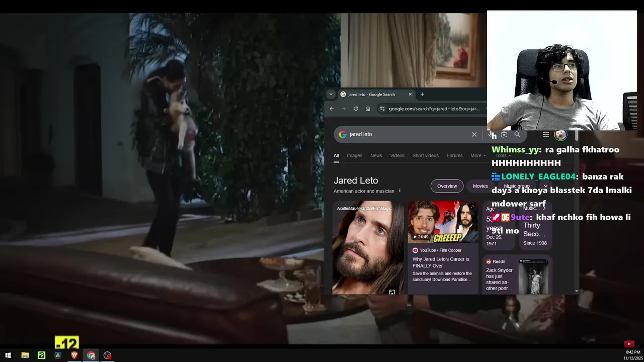
Task: Click the image search icon on portrait
Action: 392,292
